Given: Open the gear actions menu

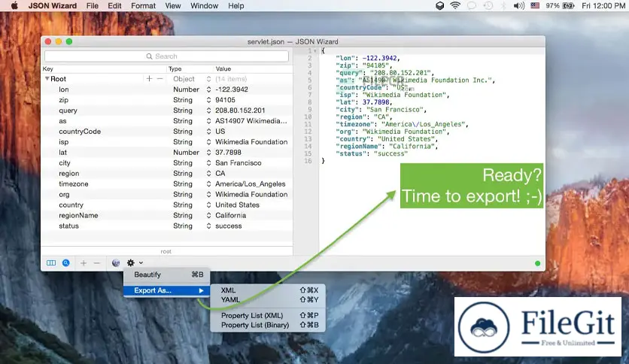Looking at the screenshot, I should 131,263.
